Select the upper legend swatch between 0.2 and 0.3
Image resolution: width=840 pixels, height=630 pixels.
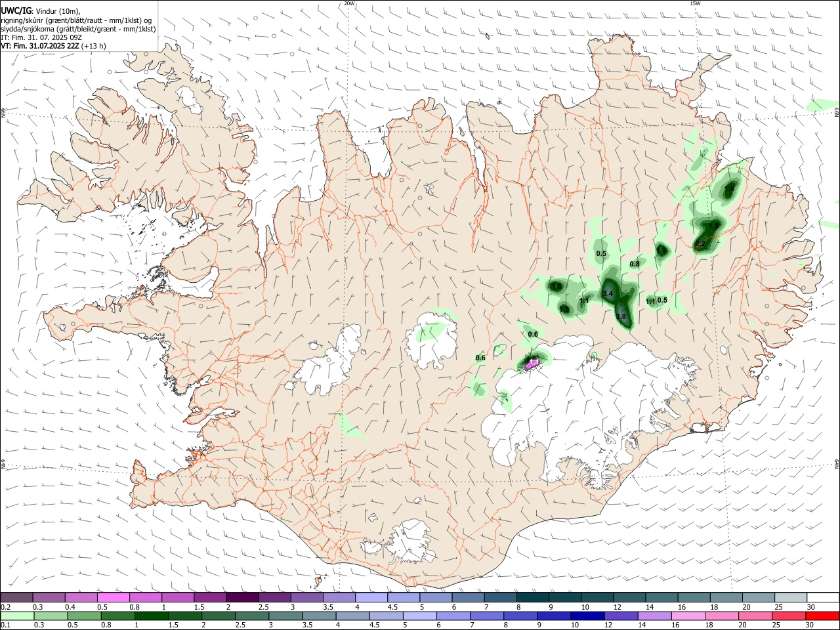pyautogui.click(x=16, y=597)
